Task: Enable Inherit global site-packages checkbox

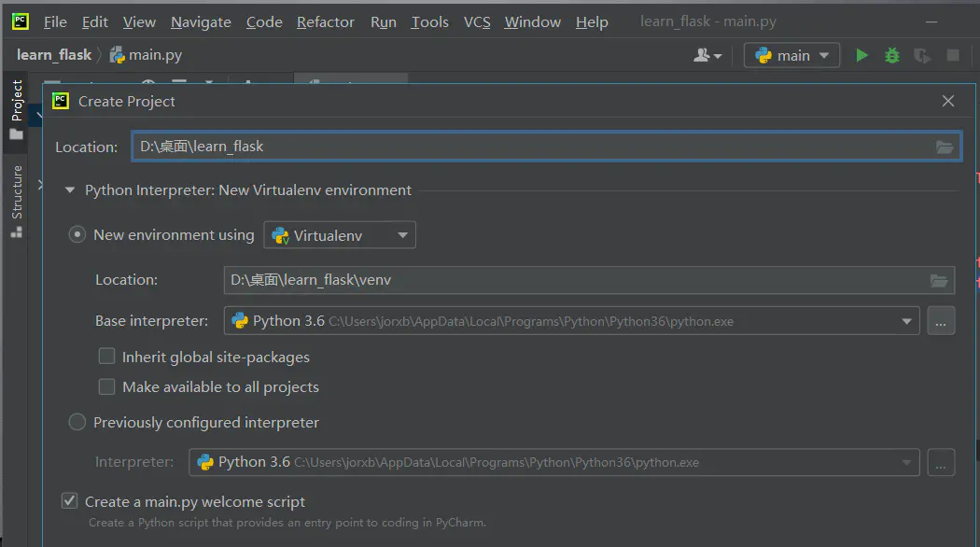Action: point(107,357)
